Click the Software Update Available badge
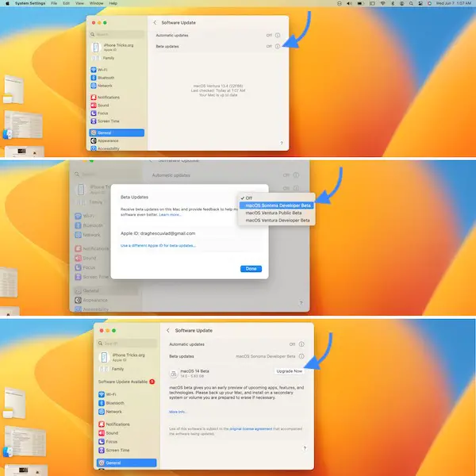 pos(152,382)
